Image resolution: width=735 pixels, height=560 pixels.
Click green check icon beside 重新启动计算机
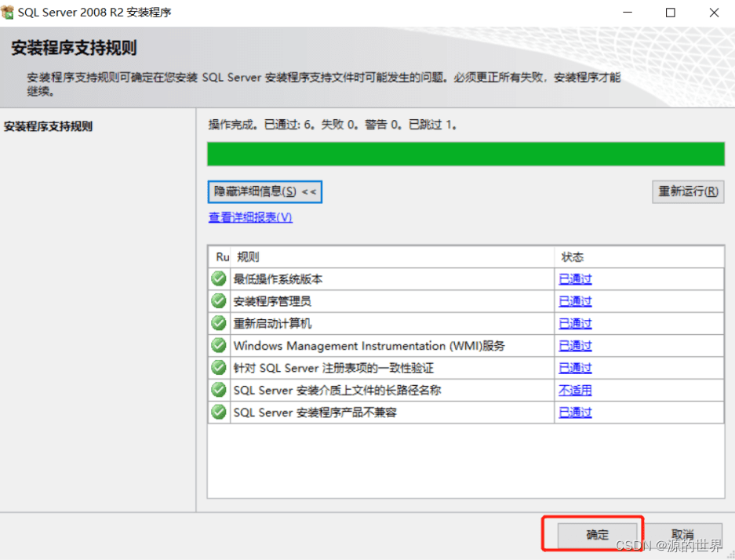tap(218, 323)
